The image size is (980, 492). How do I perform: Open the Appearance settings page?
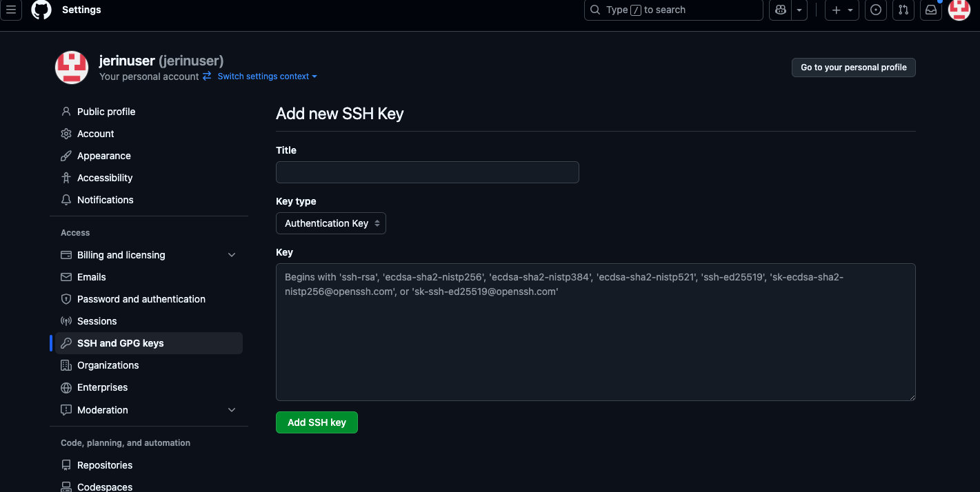(x=103, y=156)
